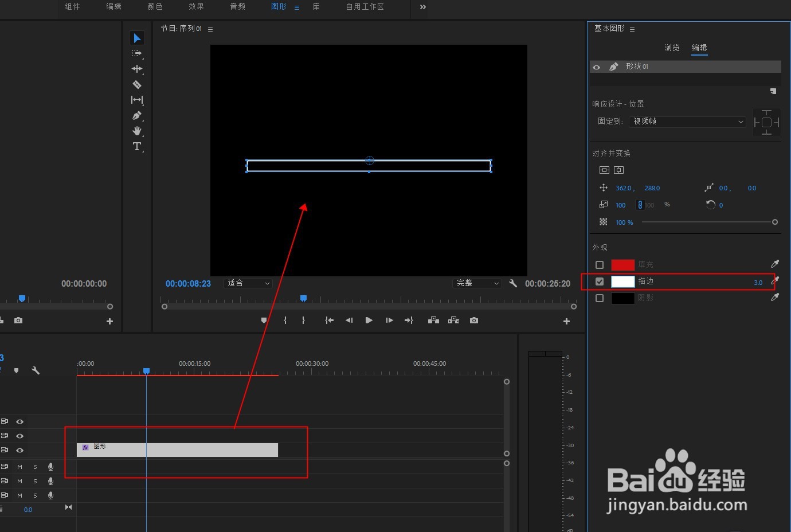Select the Hand tool
The image size is (791, 532).
click(x=136, y=131)
